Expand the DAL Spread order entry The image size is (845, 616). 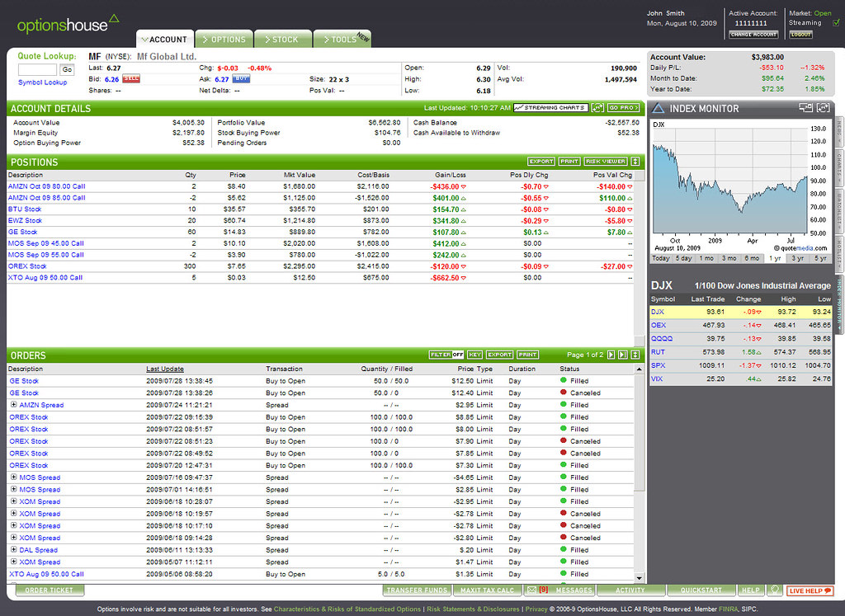(x=15, y=550)
